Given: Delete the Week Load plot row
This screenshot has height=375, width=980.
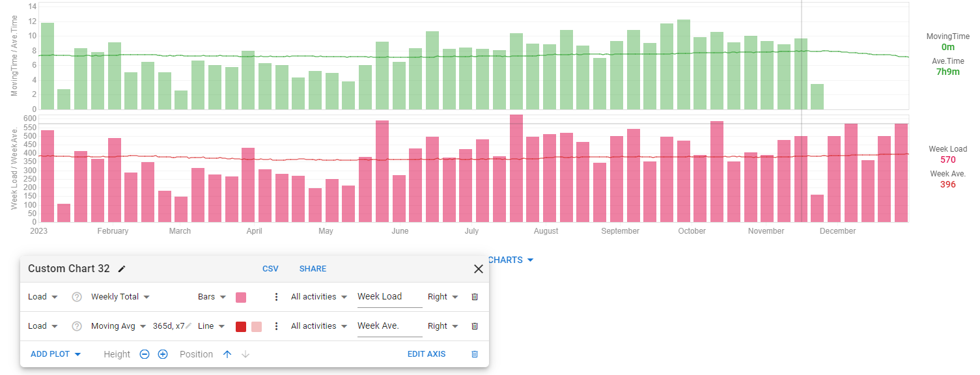Looking at the screenshot, I should tap(475, 297).
